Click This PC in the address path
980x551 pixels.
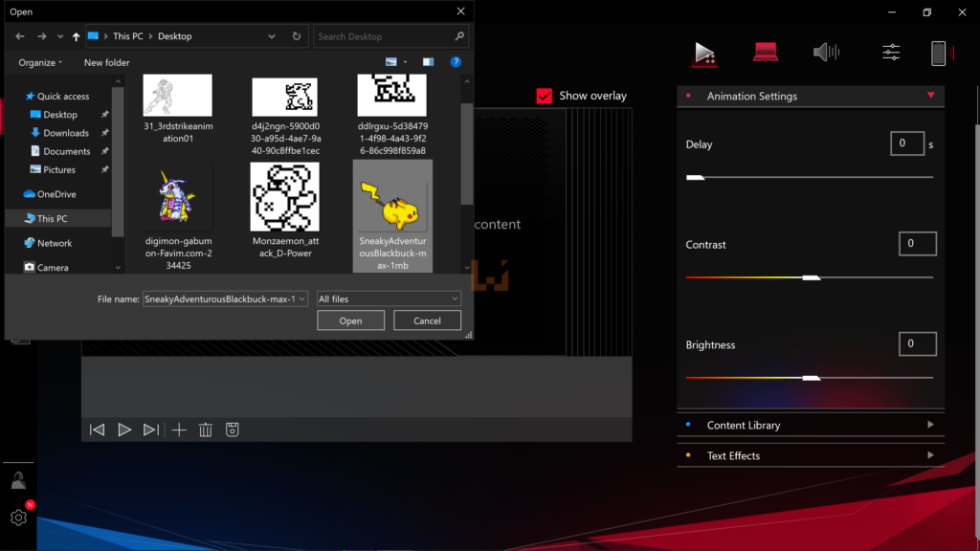[x=128, y=36]
